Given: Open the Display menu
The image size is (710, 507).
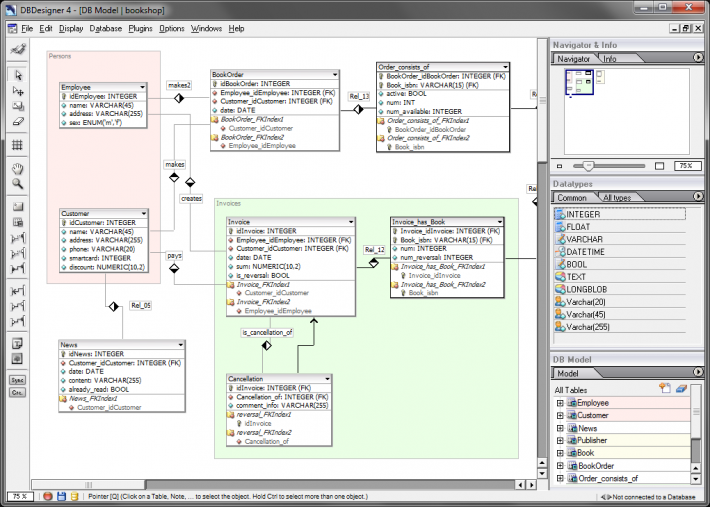Looking at the screenshot, I should 71,29.
